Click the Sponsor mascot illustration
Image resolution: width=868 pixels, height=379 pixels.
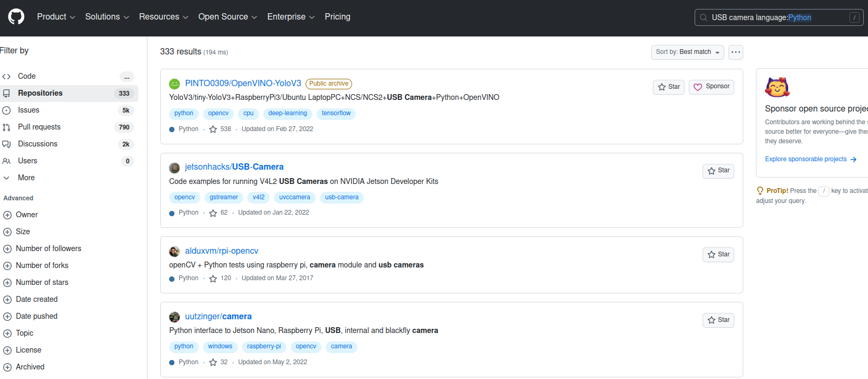(x=777, y=87)
